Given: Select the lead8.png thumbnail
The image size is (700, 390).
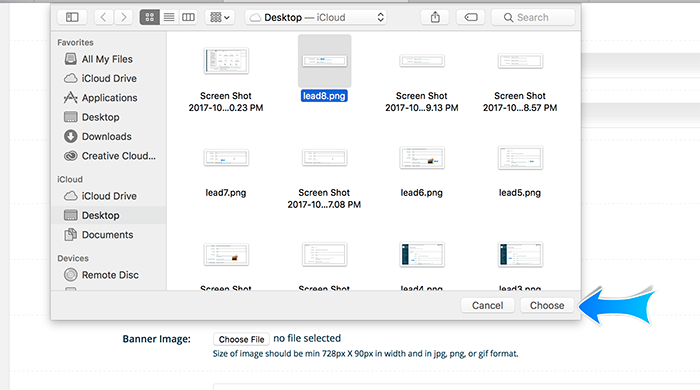Looking at the screenshot, I should click(325, 61).
